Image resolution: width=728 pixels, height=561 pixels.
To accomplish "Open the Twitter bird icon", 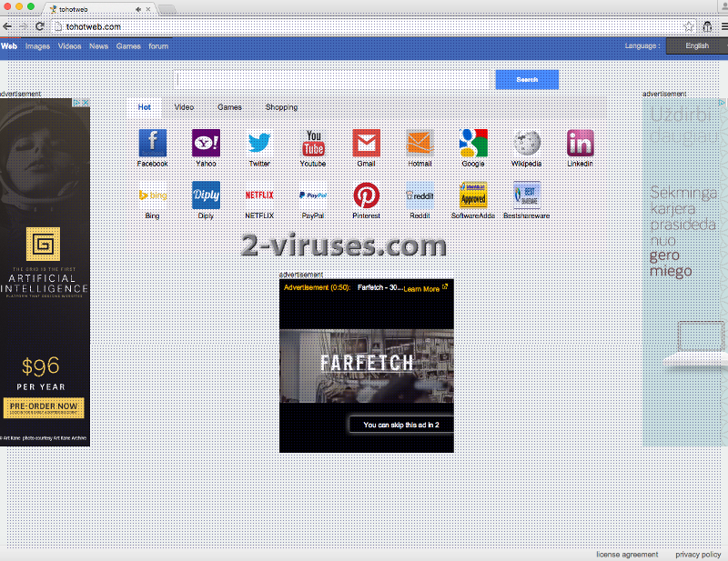I will (259, 143).
